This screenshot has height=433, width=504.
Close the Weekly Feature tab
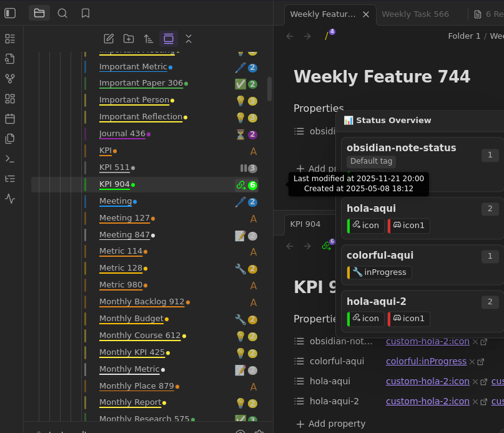(366, 14)
